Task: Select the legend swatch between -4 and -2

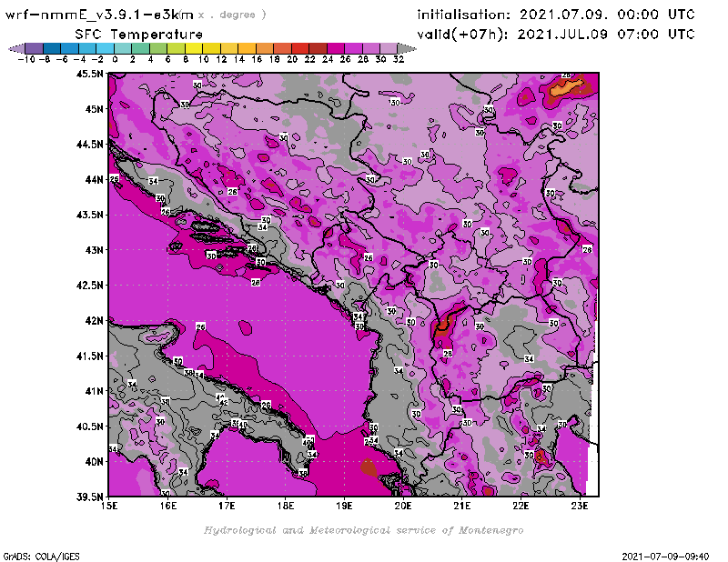Action: click(x=87, y=48)
